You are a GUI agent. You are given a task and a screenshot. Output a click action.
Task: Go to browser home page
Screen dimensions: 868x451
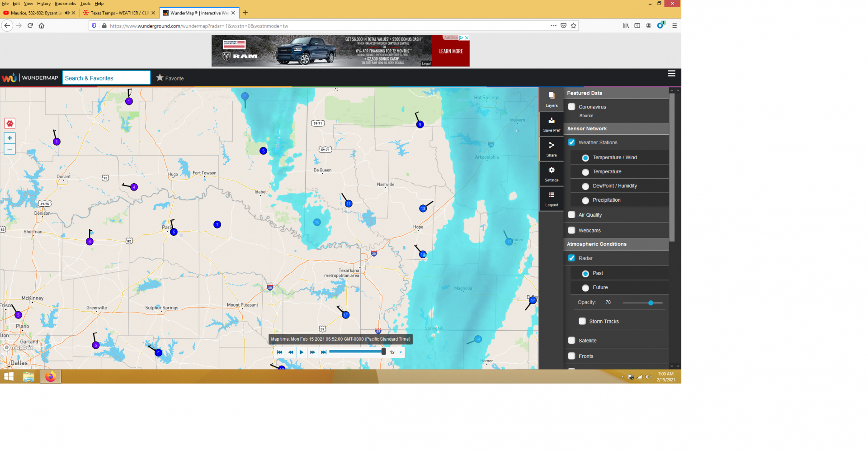[42, 26]
